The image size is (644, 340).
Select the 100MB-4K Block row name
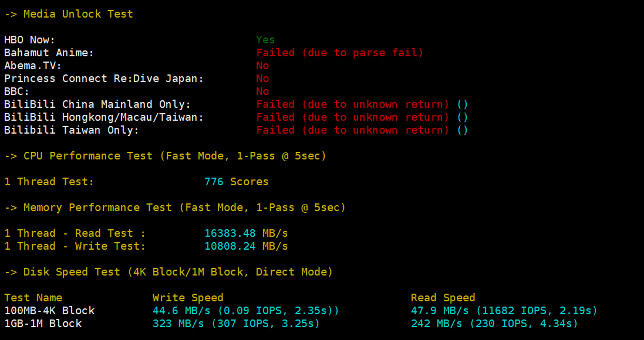(49, 311)
